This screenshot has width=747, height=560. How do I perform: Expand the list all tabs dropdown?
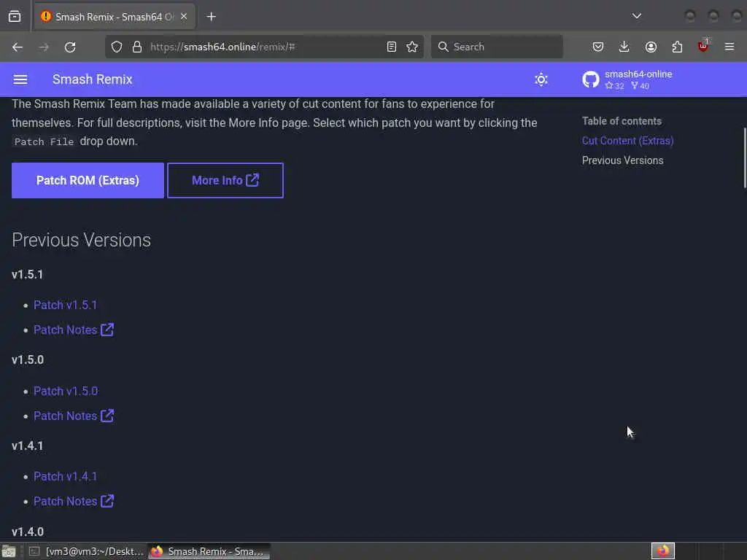coord(636,16)
